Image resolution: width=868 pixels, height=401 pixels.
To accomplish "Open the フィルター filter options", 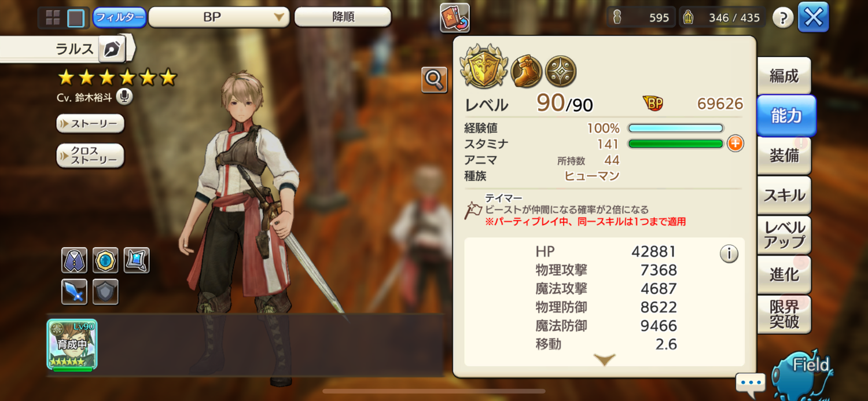I will 119,17.
